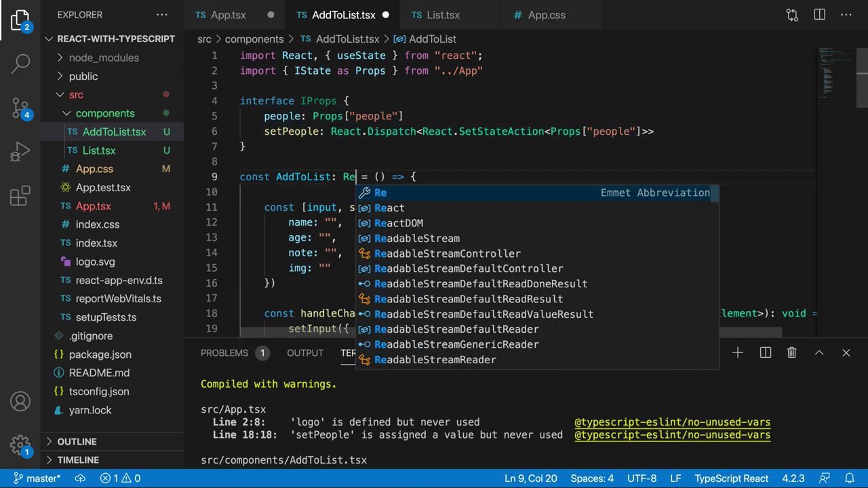The width and height of the screenshot is (868, 488).
Task: Change indentation via Spaces: 4
Action: 592,479
